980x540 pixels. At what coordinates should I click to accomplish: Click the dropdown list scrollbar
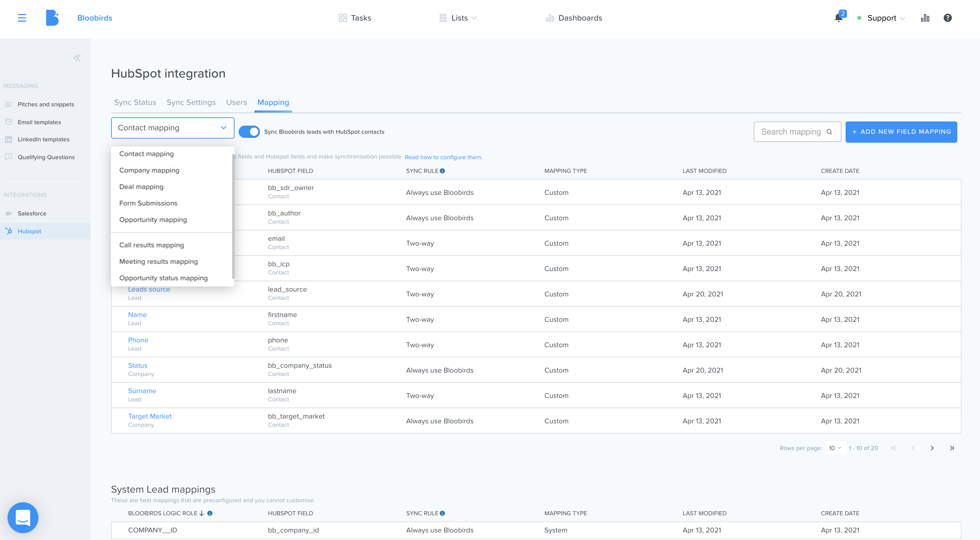[233, 216]
